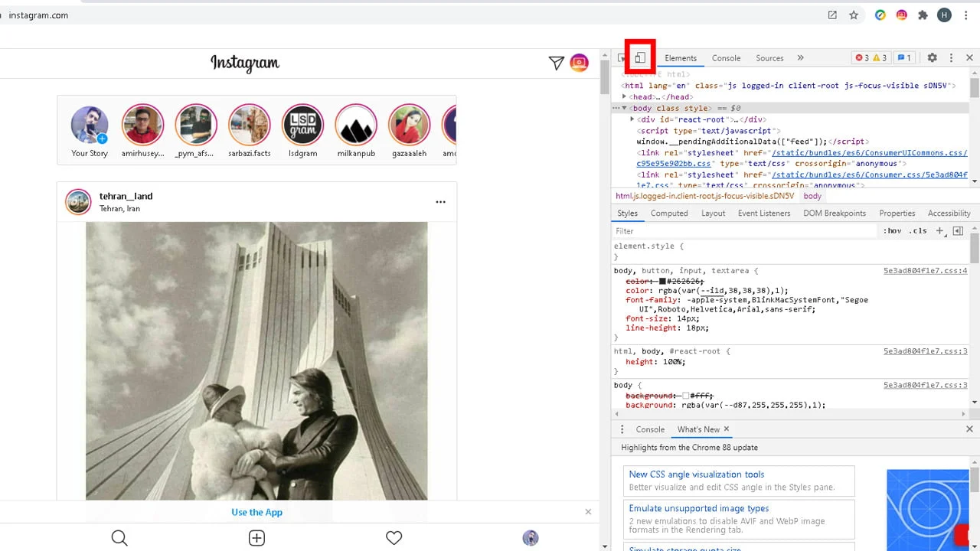Add a new style rule
Image resolution: width=980 pixels, height=551 pixels.
(x=939, y=231)
